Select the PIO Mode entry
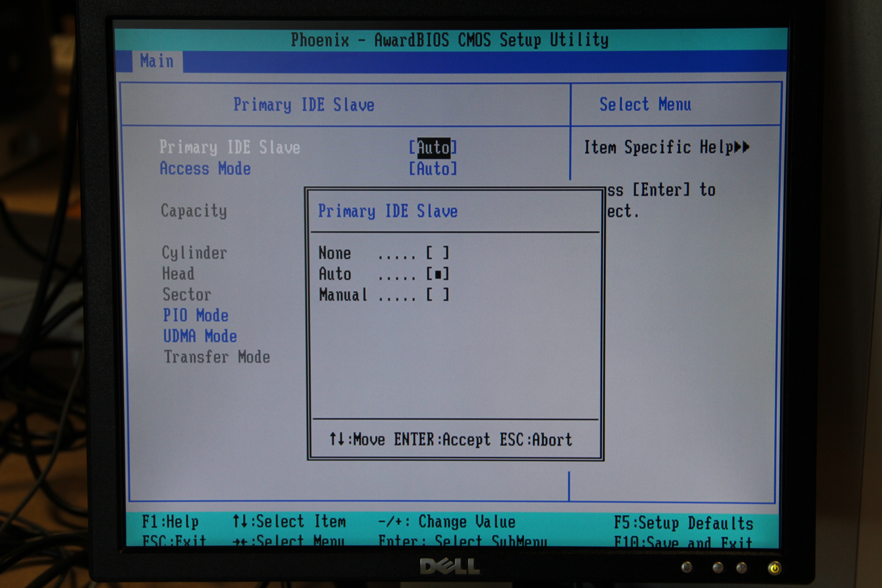This screenshot has width=882, height=588. click(196, 315)
